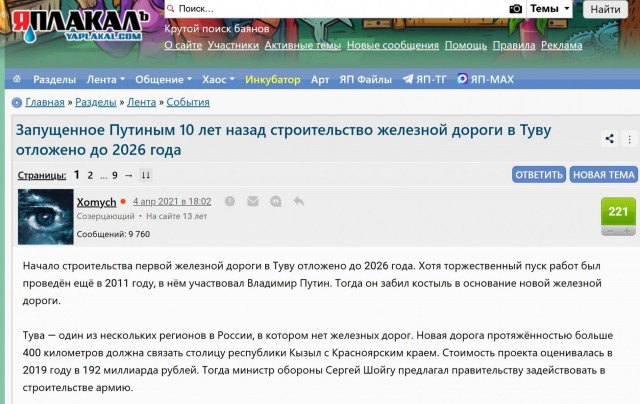Open page 2 of the topic
Viewport: 640px width, 404px height.
tap(90, 175)
